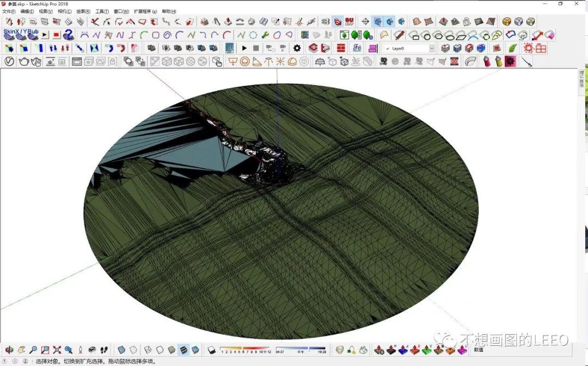Click the yellow rounded cube icon
This screenshot has width=588, height=366.
507,22
